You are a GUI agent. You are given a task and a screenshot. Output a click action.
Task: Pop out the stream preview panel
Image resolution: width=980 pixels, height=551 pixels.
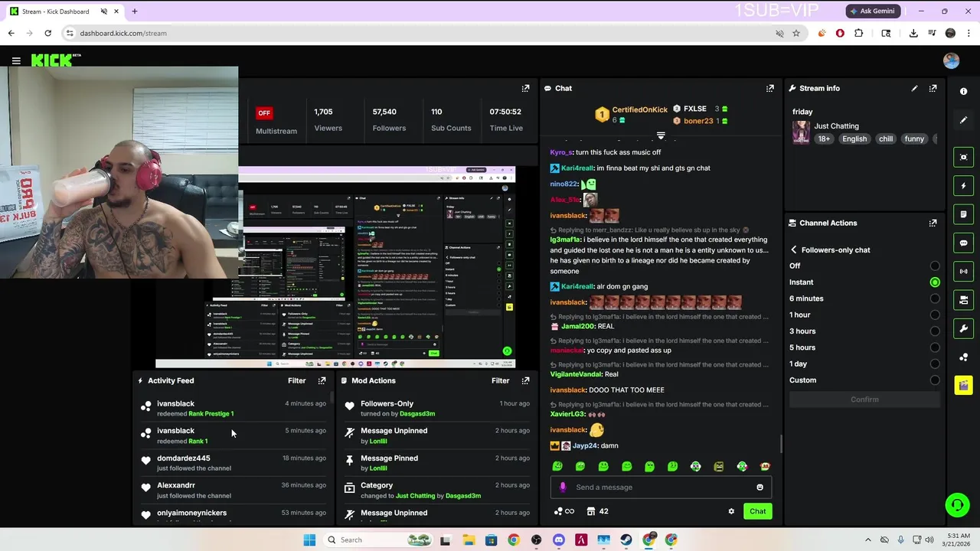[x=525, y=88]
